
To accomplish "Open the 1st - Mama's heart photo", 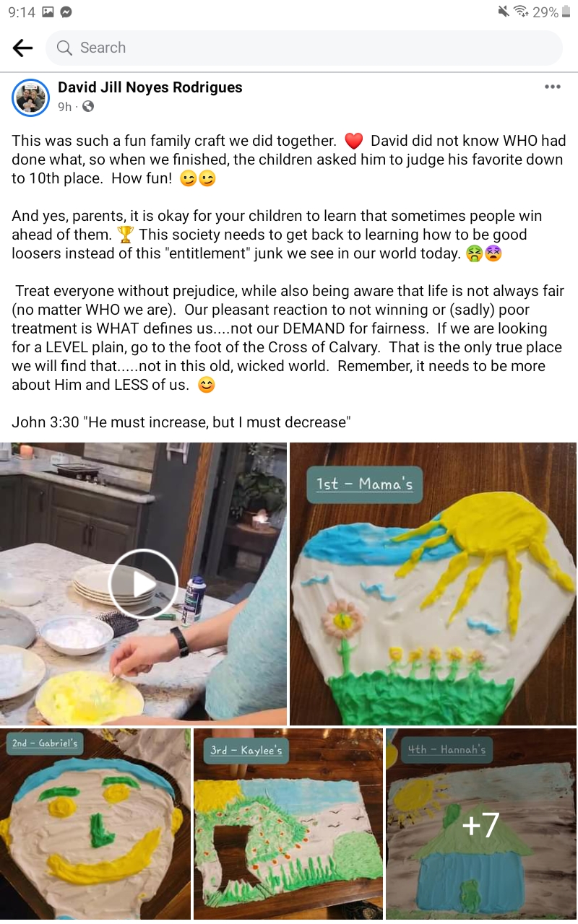I will tap(433, 583).
